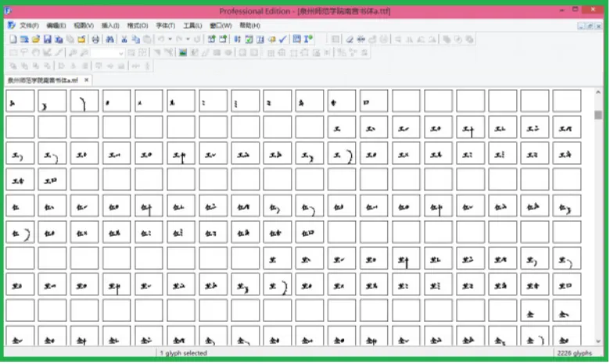Click the import image picture icon
This screenshot has height=364, width=610.
(x=182, y=52)
